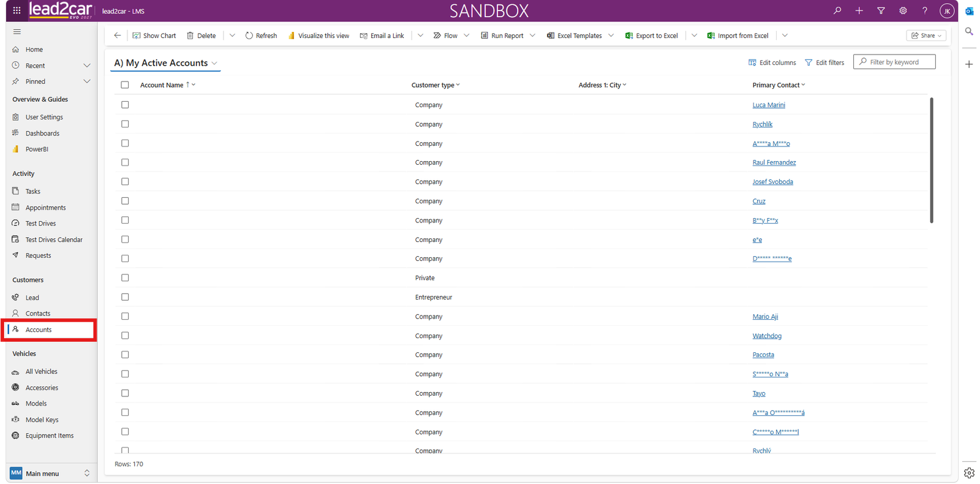Viewport: 980px width, 484px height.
Task: Open the Main menu area switcher
Action: click(51, 473)
